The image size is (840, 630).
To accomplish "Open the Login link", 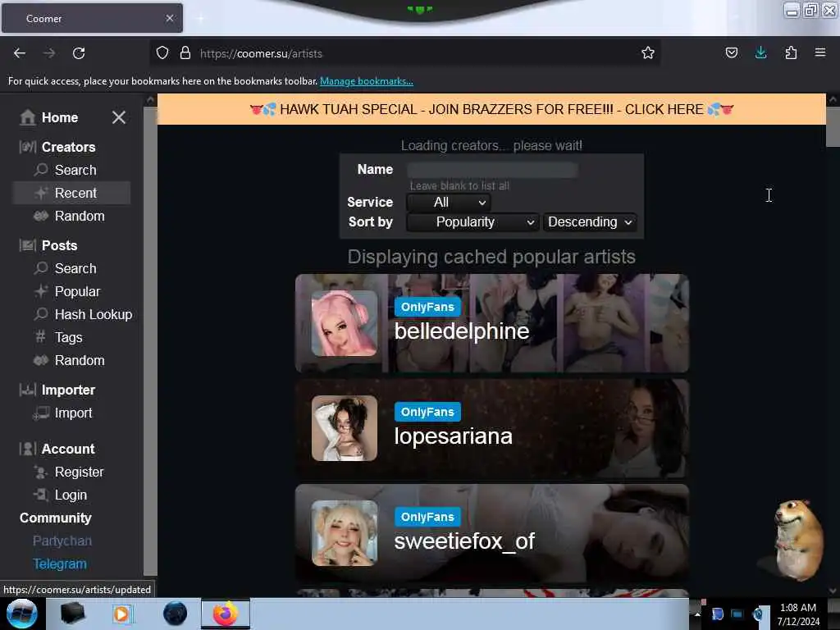I will 71,495.
